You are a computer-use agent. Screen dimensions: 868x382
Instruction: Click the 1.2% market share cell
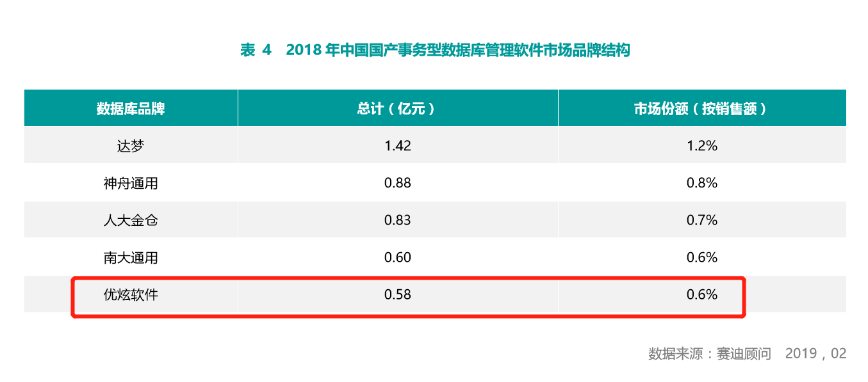pos(702,145)
